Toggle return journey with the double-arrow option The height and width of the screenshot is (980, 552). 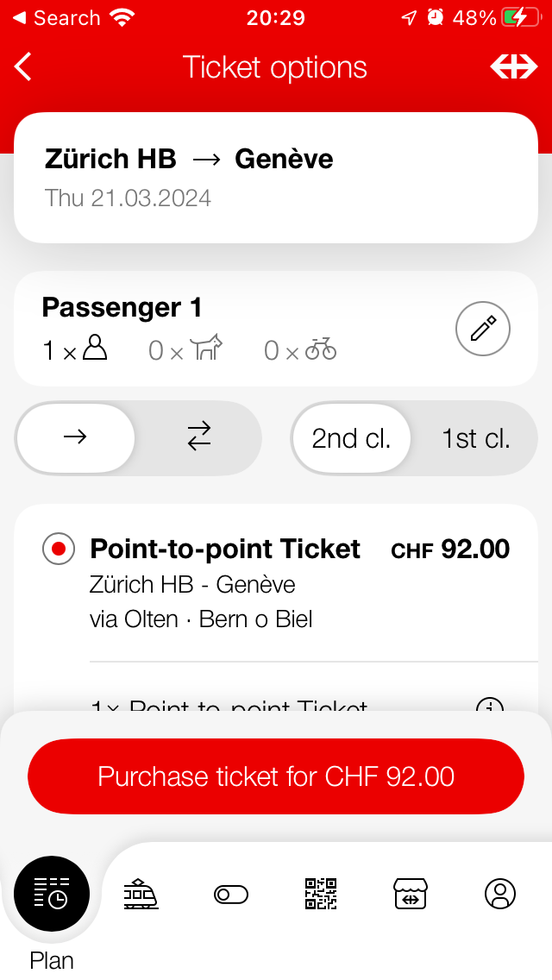(x=198, y=438)
